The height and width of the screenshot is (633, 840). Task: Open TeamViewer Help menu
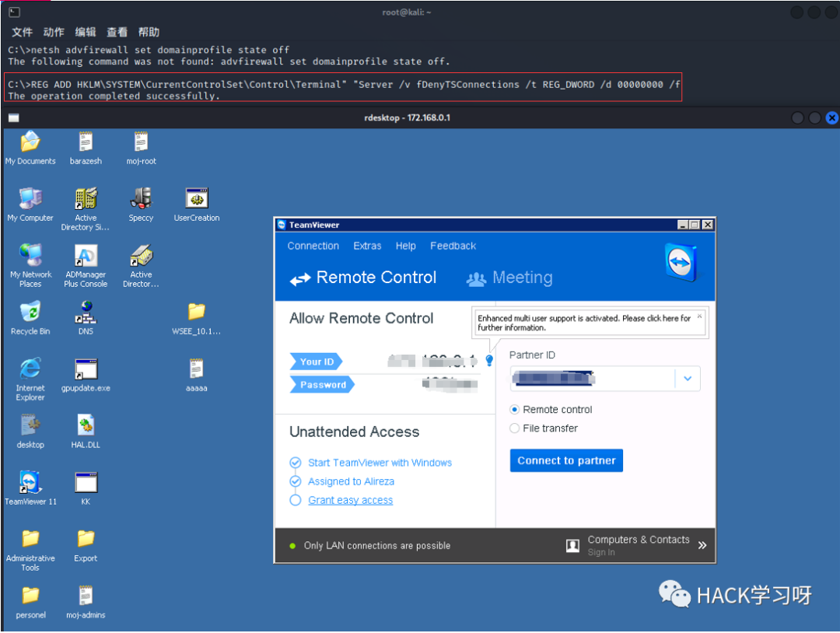click(405, 246)
